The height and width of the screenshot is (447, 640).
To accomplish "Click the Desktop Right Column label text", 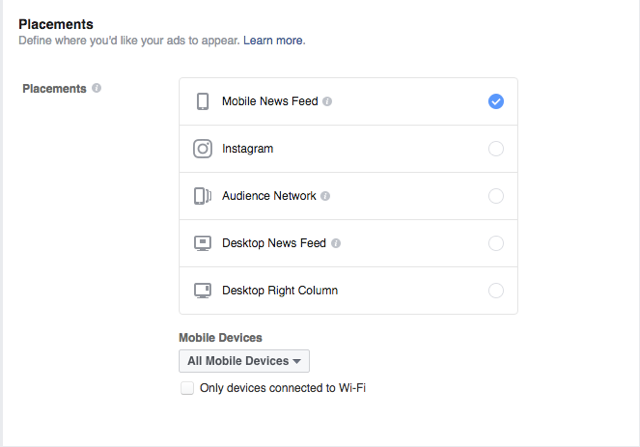I will click(x=280, y=291).
